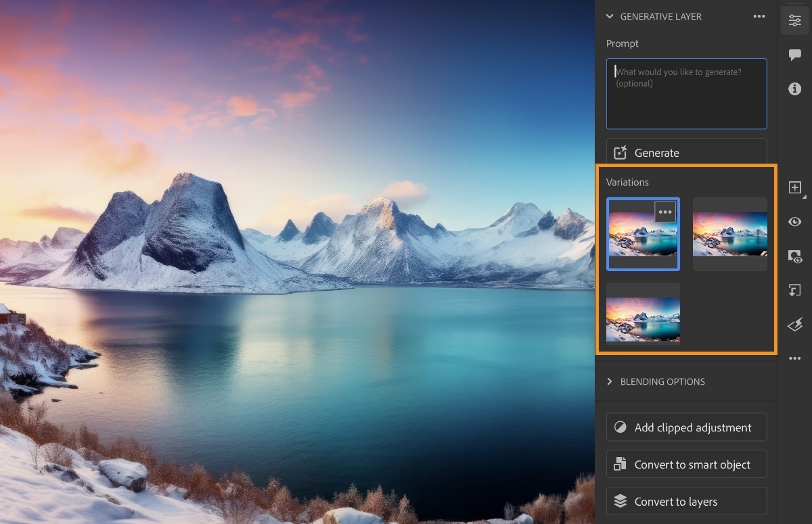Click the Add clipped adjustment circle icon
Screen dimensions: 812x524
pos(619,427)
